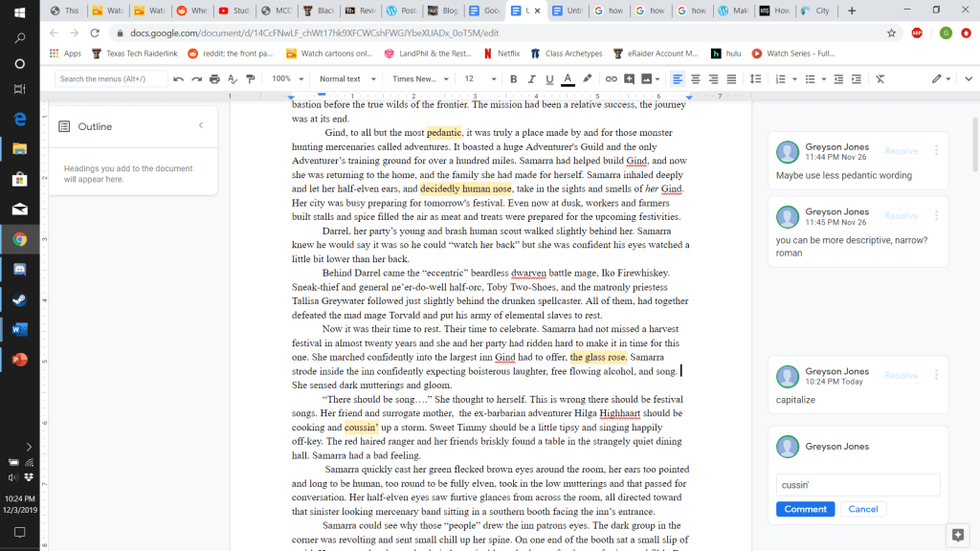980x551 pixels.
Task: Open Discord from the Windows taskbar
Action: [19, 270]
